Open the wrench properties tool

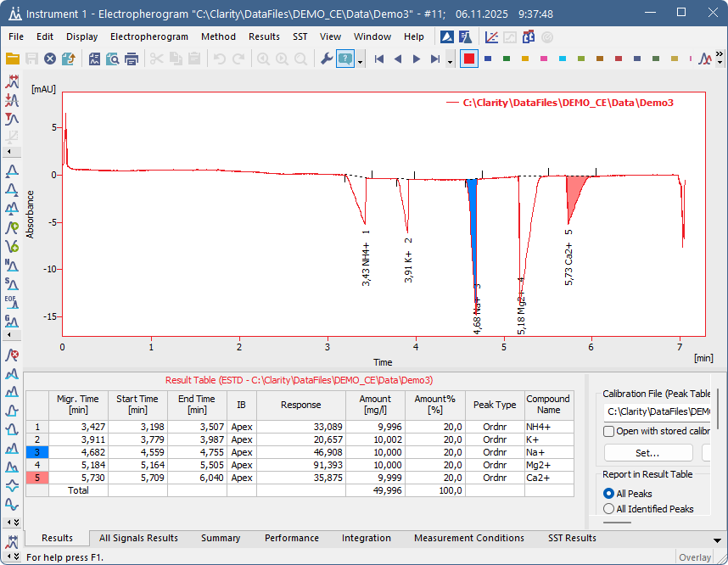[x=326, y=59]
